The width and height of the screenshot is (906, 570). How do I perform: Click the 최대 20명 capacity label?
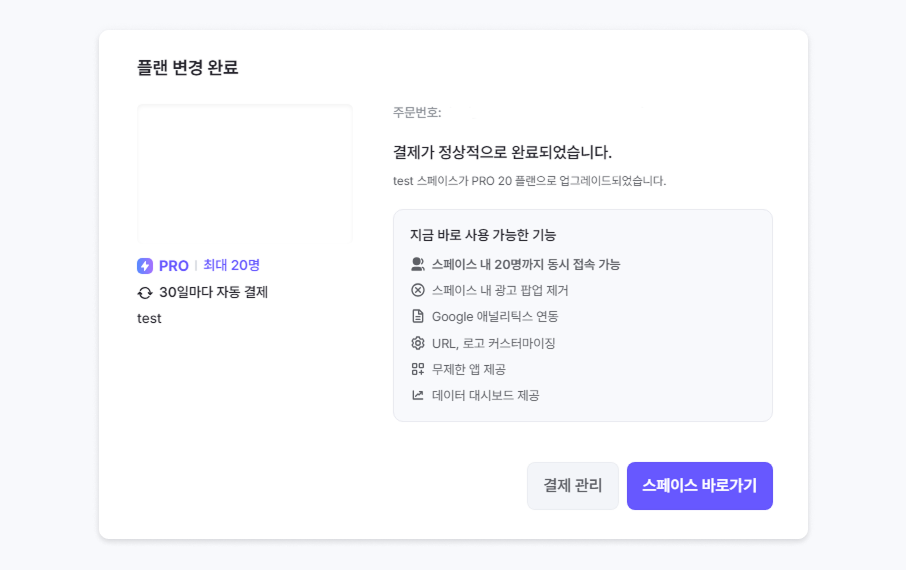pos(231,266)
